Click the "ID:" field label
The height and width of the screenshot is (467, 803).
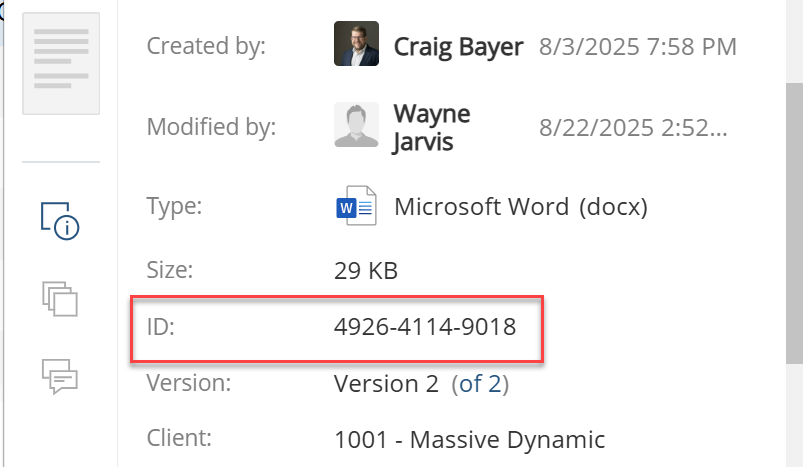click(160, 327)
